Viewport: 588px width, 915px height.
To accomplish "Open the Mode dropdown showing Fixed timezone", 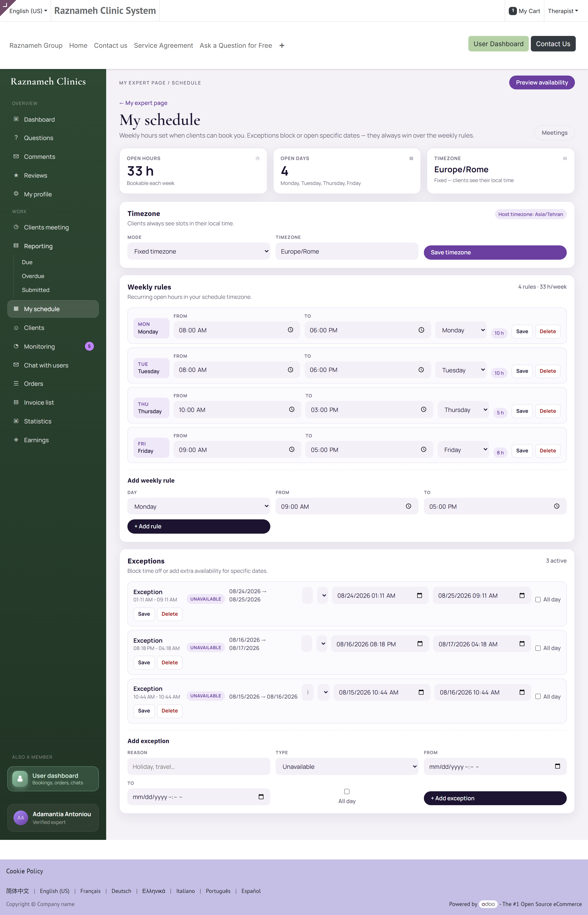I will (198, 251).
